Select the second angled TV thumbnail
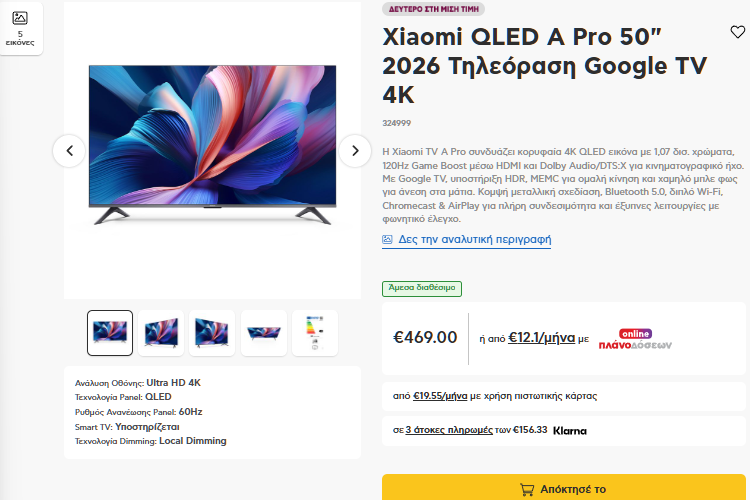This screenshot has width=750, height=500. pyautogui.click(x=161, y=332)
